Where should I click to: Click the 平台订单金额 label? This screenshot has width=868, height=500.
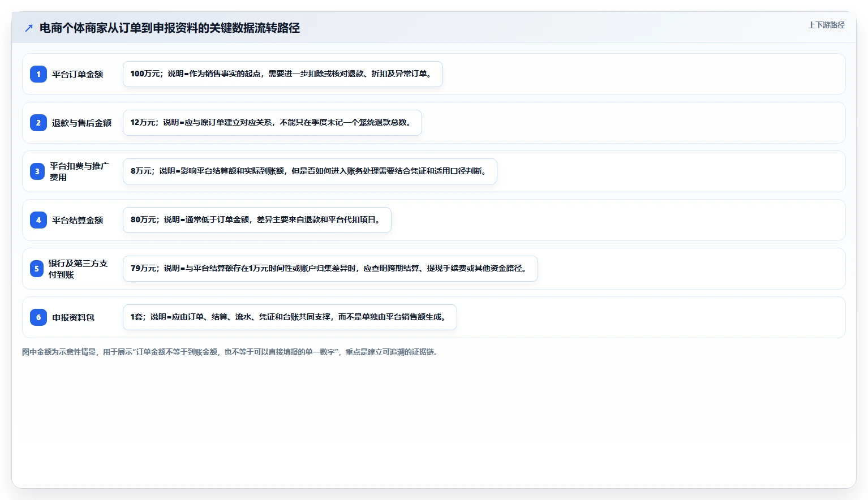78,74
